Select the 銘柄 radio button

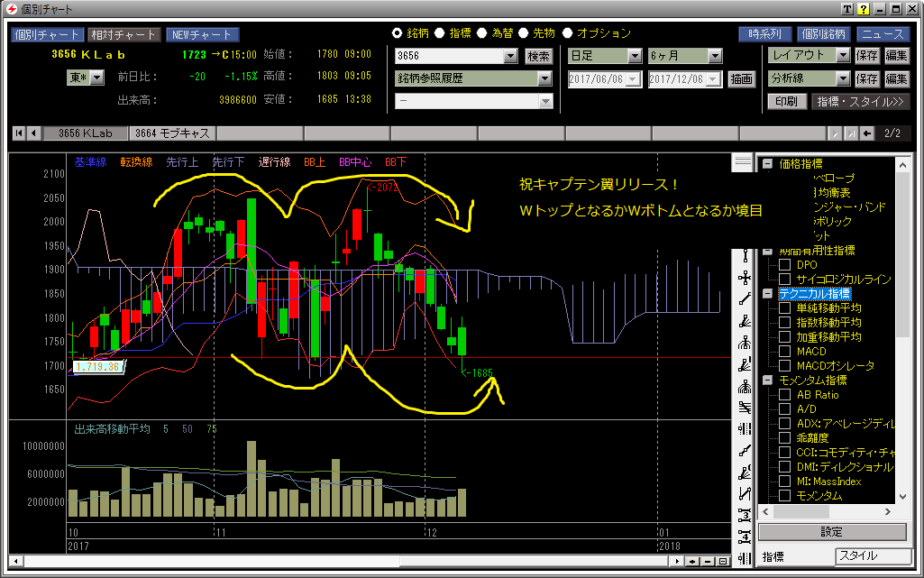[x=398, y=33]
